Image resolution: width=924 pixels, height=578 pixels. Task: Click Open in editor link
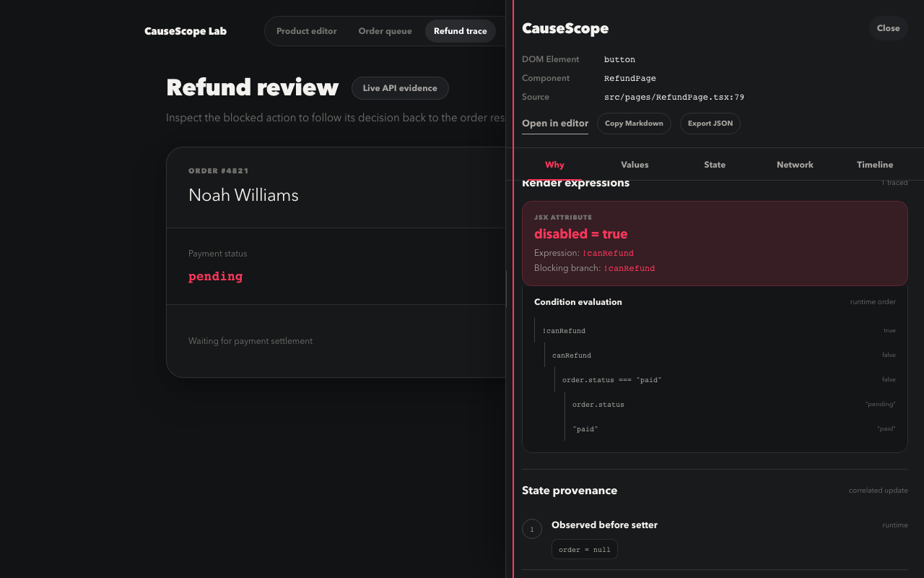point(555,124)
